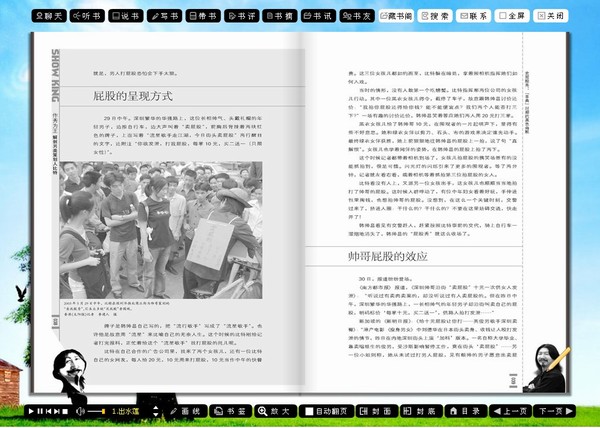This screenshot has height=428, width=600.
Task: Open the 目录 table of contents
Action: point(466,411)
